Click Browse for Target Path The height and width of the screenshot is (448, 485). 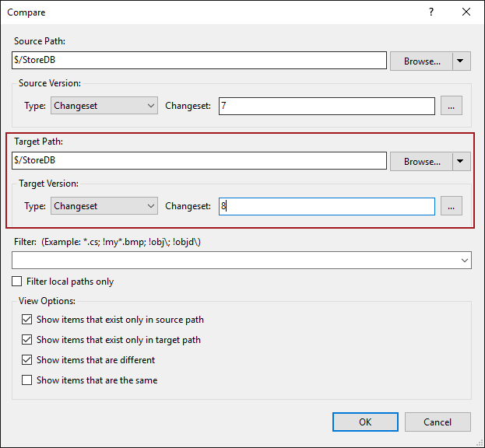tap(422, 162)
